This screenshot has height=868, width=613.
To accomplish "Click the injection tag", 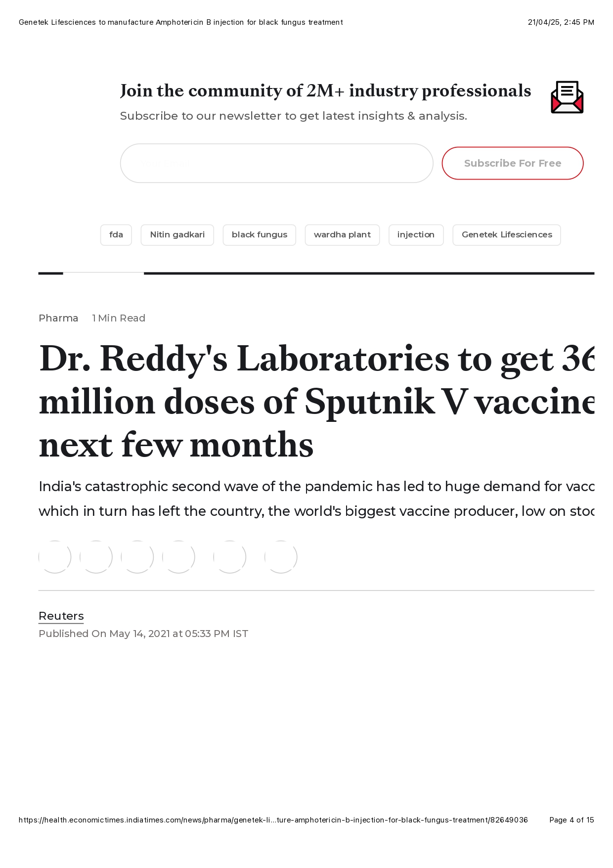I will click(x=416, y=235).
